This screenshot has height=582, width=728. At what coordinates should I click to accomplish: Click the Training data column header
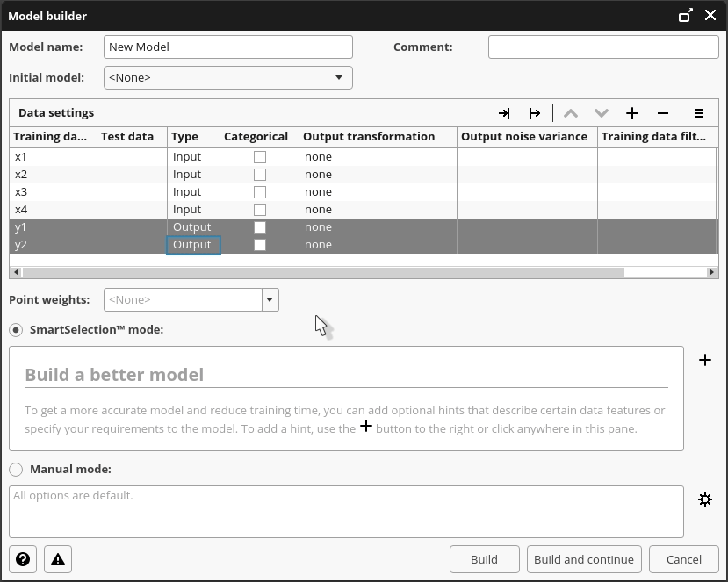click(53, 137)
